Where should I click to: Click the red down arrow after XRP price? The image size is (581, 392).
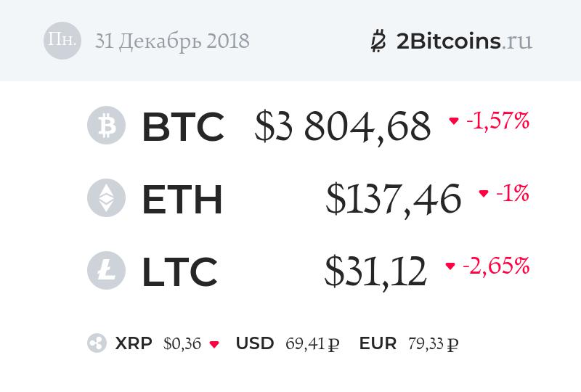coord(214,344)
